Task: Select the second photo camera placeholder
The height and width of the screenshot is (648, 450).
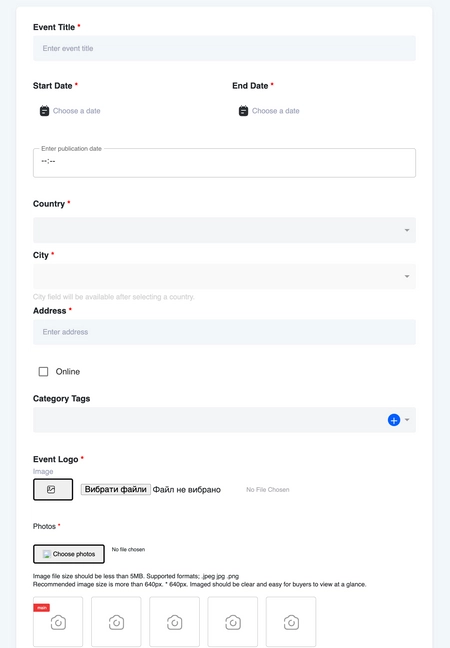Action: pyautogui.click(x=116, y=622)
